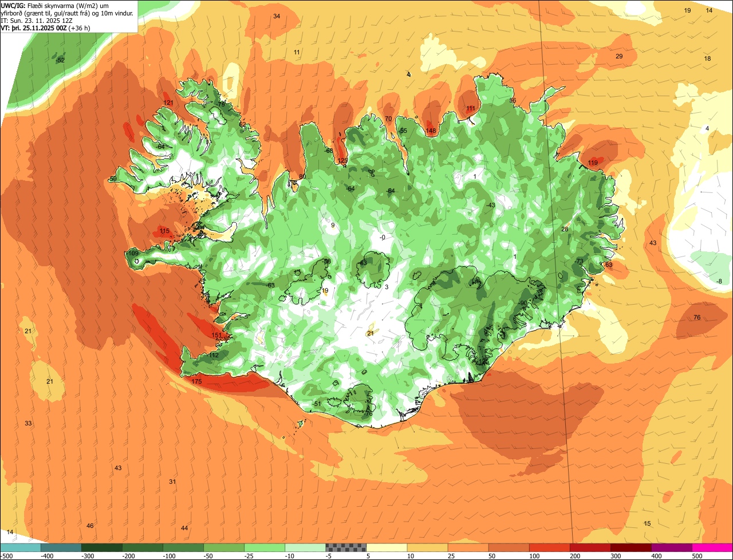Image resolution: width=733 pixels, height=560 pixels.
Task: Click the '121' value in the northwest
Action: [168, 103]
